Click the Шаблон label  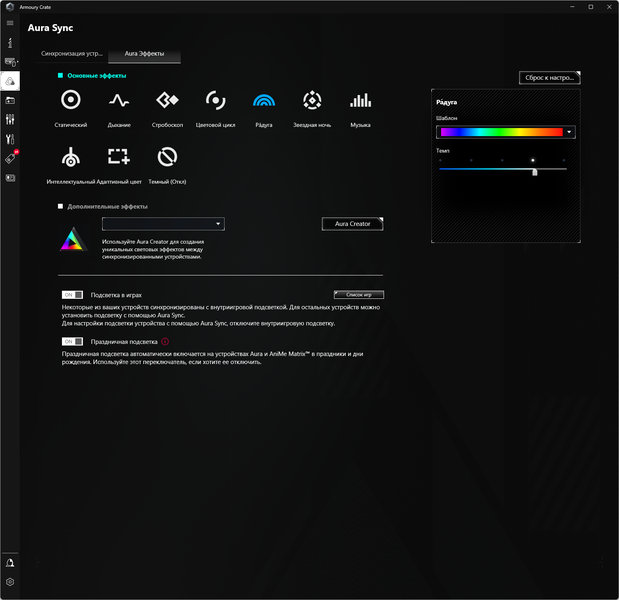(x=446, y=118)
